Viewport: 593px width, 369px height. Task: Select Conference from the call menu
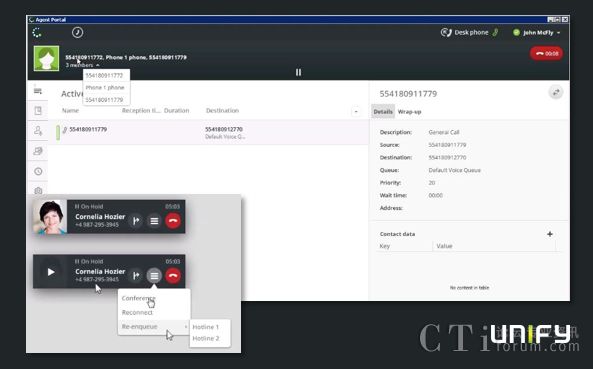[138, 298]
